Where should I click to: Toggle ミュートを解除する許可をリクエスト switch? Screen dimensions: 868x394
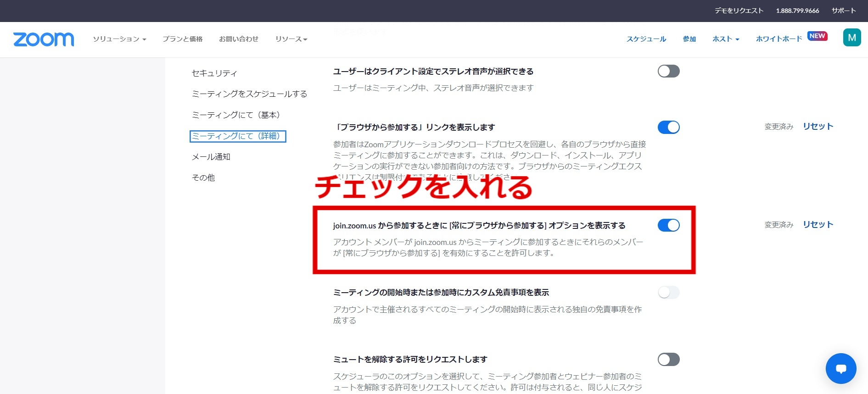pyautogui.click(x=668, y=359)
